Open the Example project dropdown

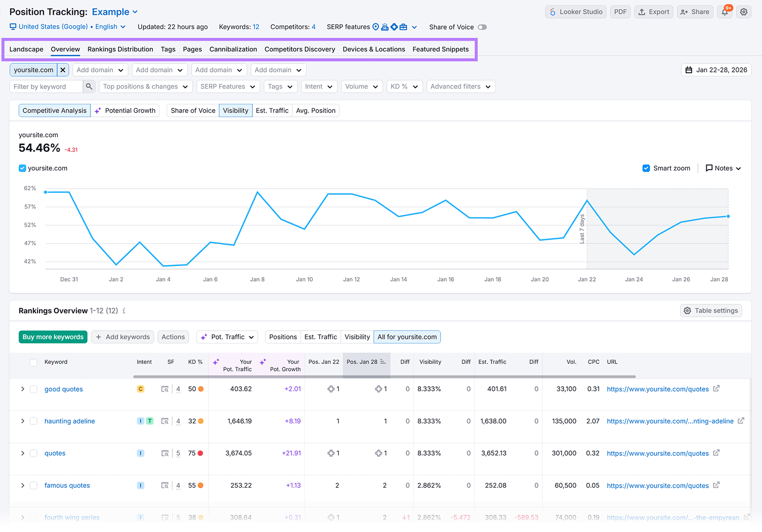pyautogui.click(x=113, y=11)
